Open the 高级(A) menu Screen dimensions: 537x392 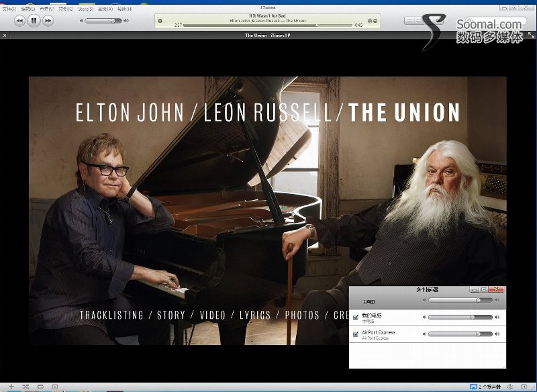105,9
